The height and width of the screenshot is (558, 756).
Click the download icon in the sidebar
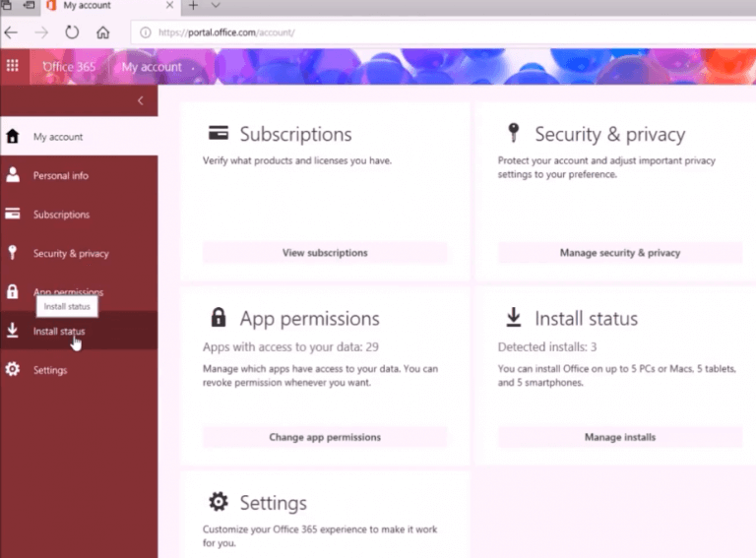click(13, 331)
